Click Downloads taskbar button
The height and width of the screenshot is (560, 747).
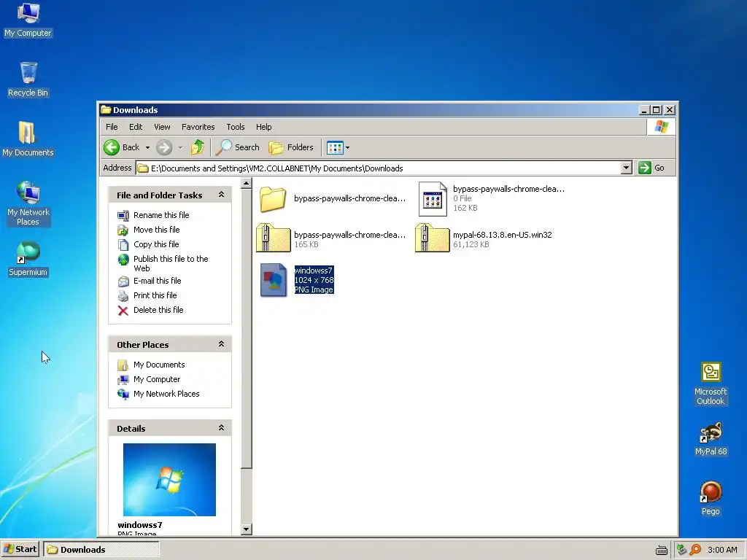coord(101,550)
